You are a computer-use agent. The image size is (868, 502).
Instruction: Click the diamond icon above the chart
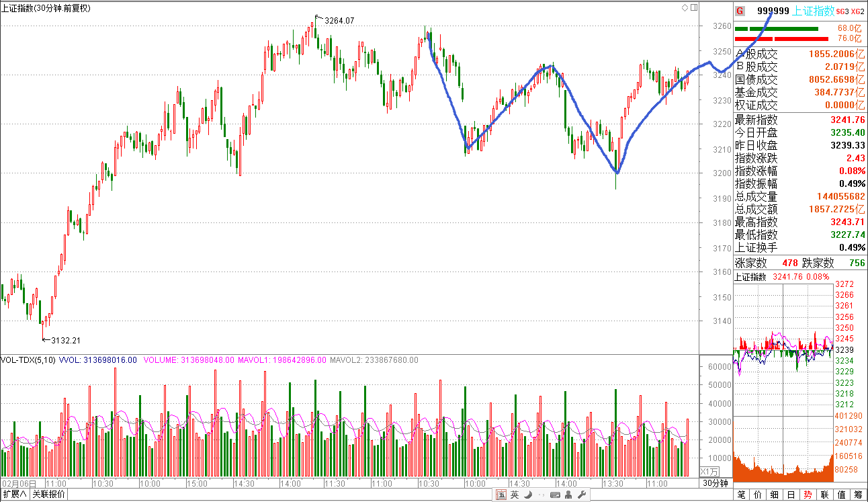[685, 8]
